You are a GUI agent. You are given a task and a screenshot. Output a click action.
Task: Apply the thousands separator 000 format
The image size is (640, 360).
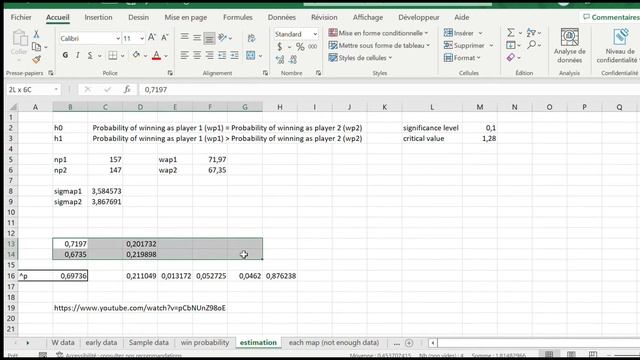click(313, 47)
